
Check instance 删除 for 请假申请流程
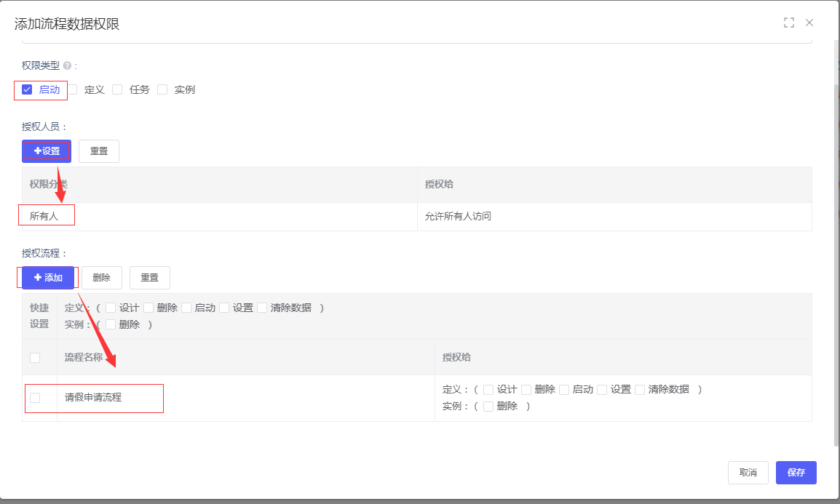pos(488,407)
